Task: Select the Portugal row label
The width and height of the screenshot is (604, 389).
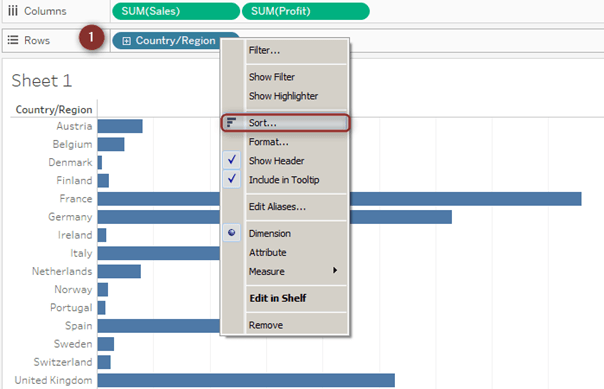Action: point(71,307)
